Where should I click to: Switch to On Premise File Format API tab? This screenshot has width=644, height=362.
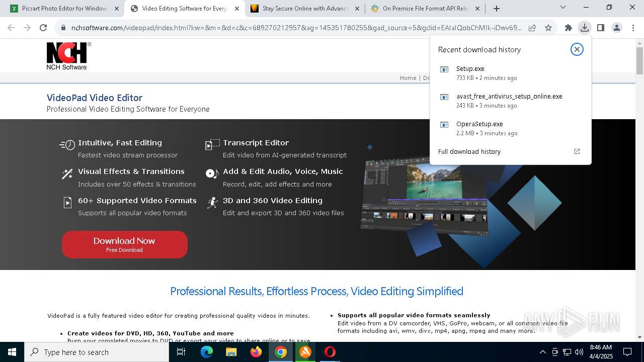pyautogui.click(x=425, y=8)
